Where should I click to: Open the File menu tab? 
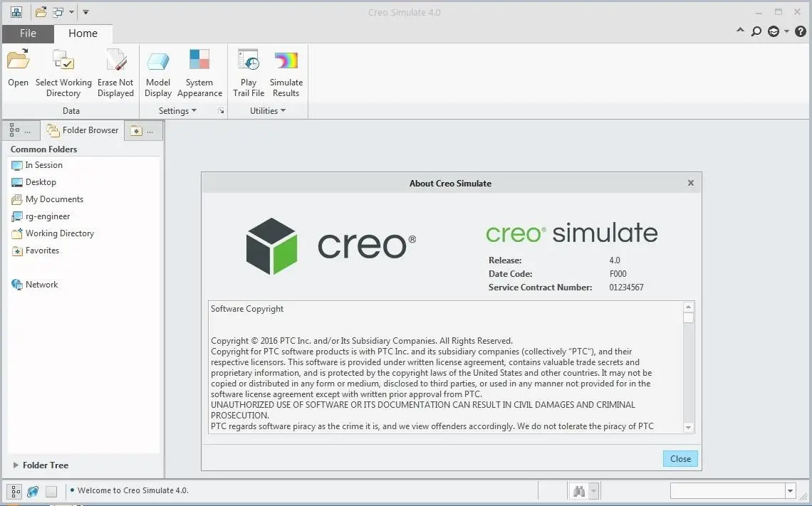click(x=28, y=33)
